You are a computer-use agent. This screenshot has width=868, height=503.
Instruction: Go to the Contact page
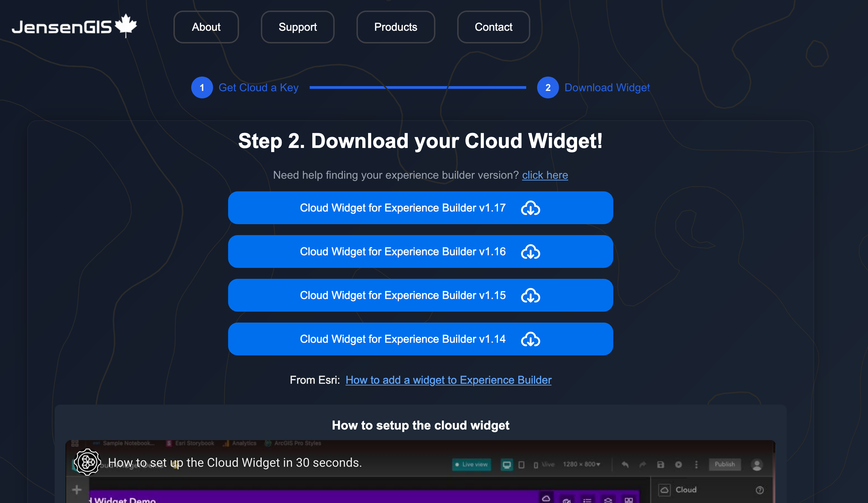(x=493, y=27)
